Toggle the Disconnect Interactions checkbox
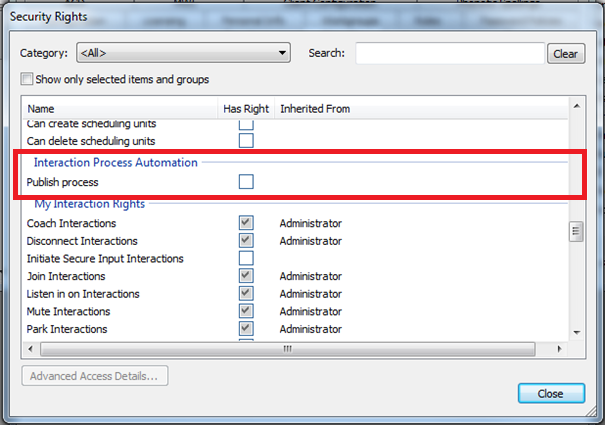This screenshot has height=425, width=606. pyautogui.click(x=246, y=241)
